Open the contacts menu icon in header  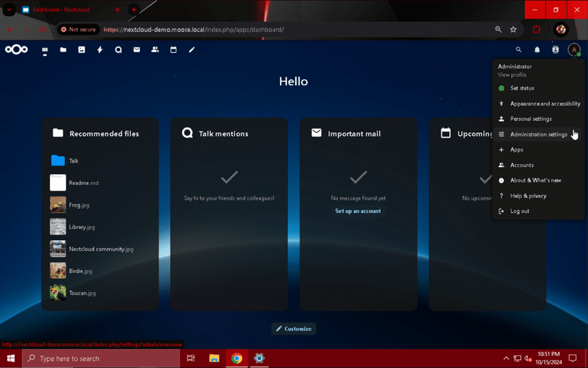[x=555, y=49]
